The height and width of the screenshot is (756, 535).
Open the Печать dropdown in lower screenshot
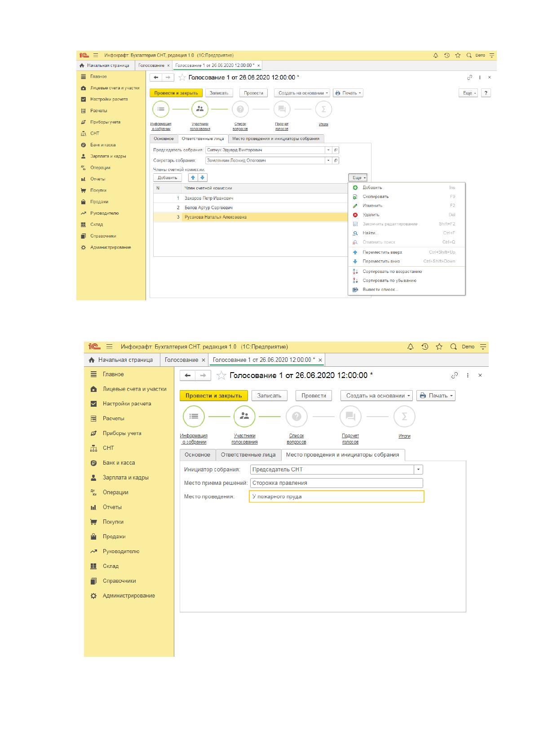436,396
